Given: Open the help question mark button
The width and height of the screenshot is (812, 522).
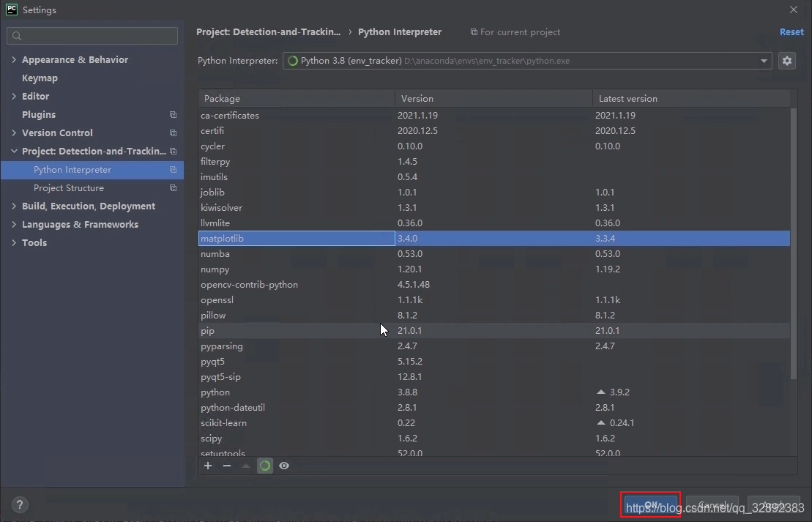Looking at the screenshot, I should pos(20,504).
